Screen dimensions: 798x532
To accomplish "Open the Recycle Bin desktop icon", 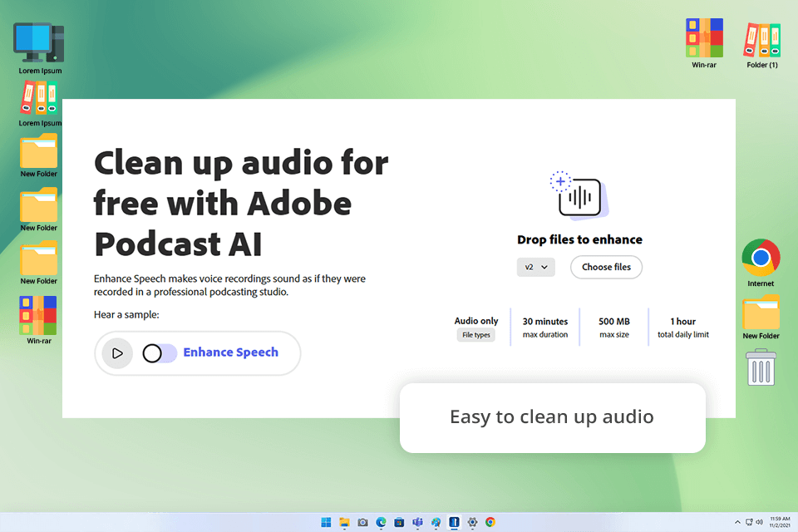I will click(761, 367).
